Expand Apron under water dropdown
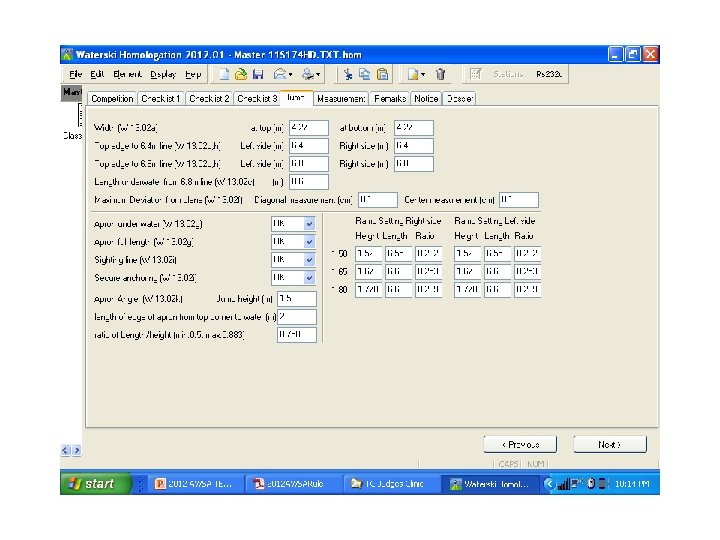The height and width of the screenshot is (540, 720). (x=309, y=224)
